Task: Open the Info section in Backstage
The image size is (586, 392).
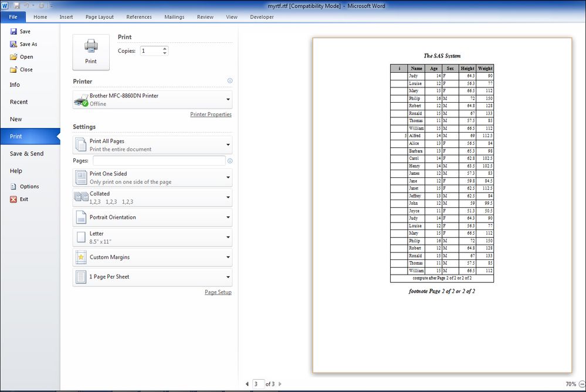Action: pos(15,85)
